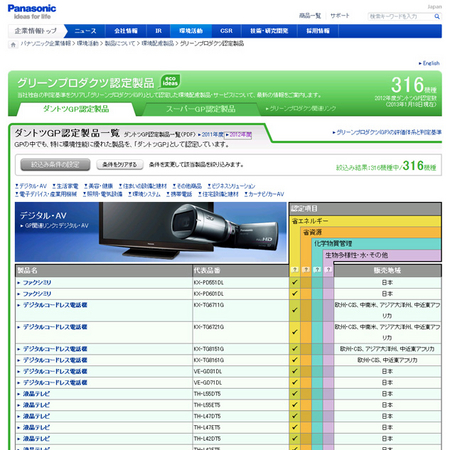Jump to 電子デバイス・産業用機器 category
The image size is (450, 450).
46,194
